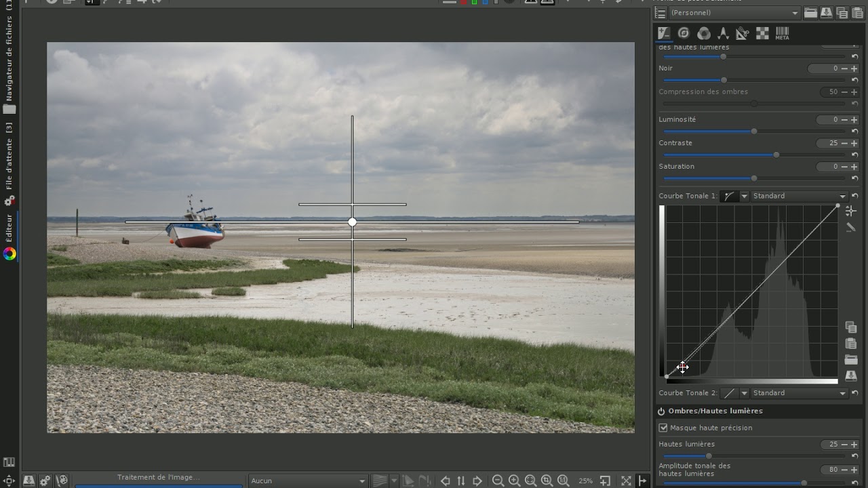Increase the Noir value with plus

pyautogui.click(x=854, y=68)
